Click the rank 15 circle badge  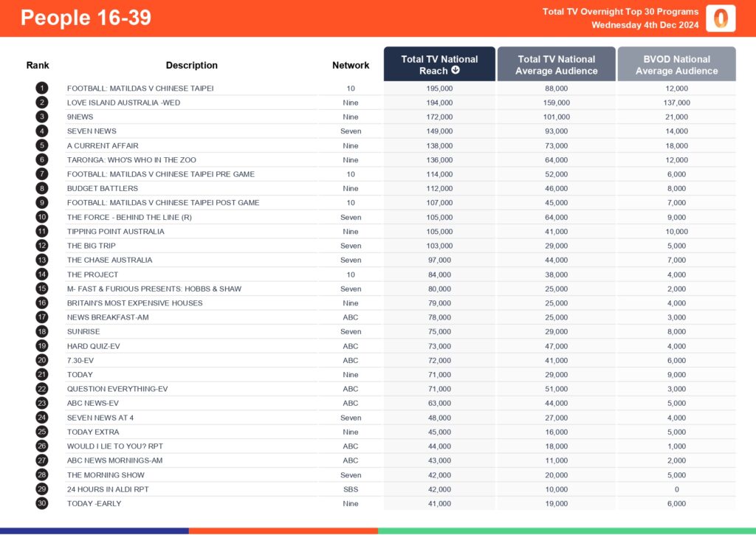click(42, 289)
